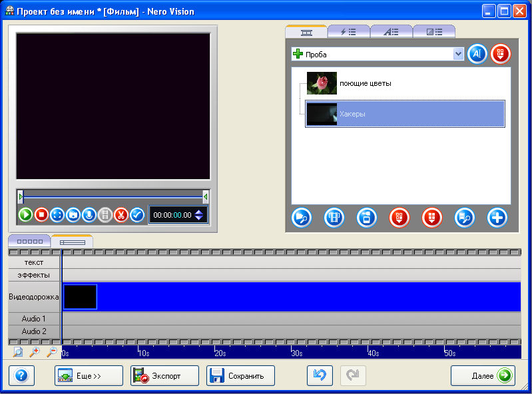Open the text effects 'A' tab

[392, 32]
